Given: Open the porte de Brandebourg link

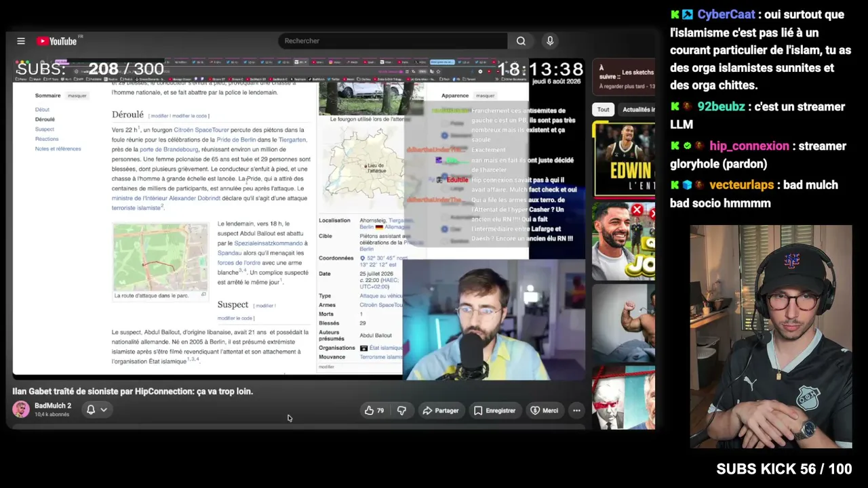Looking at the screenshot, I should 169,149.
